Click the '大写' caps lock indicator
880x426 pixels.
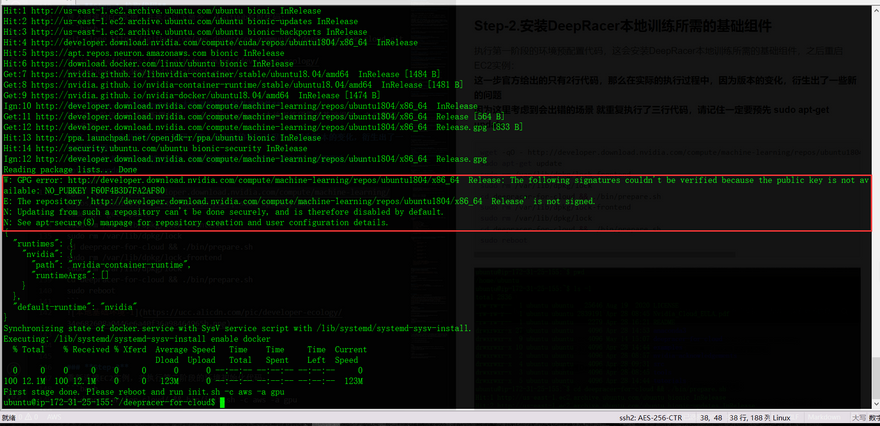coord(859,418)
